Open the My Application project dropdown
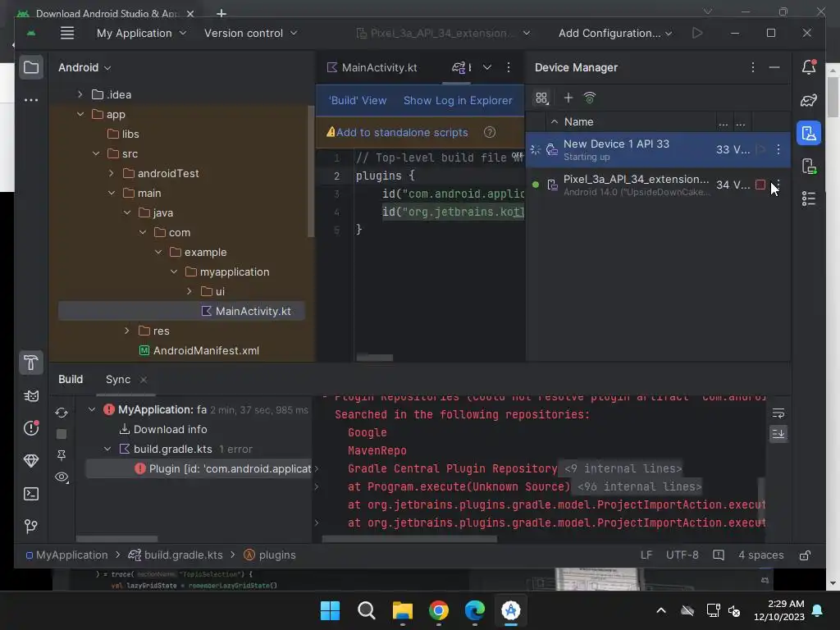Image resolution: width=840 pixels, height=630 pixels. click(141, 33)
